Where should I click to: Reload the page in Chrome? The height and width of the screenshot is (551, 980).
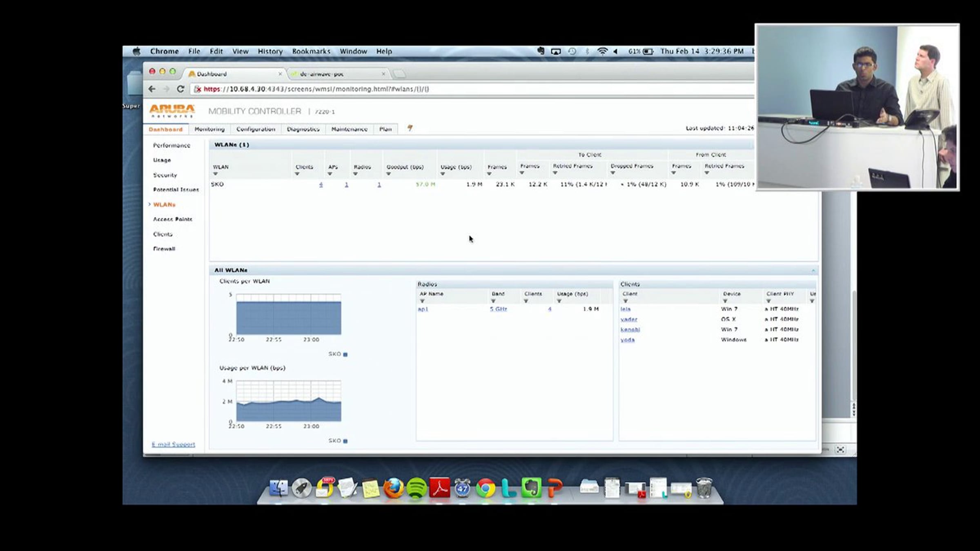coord(180,89)
